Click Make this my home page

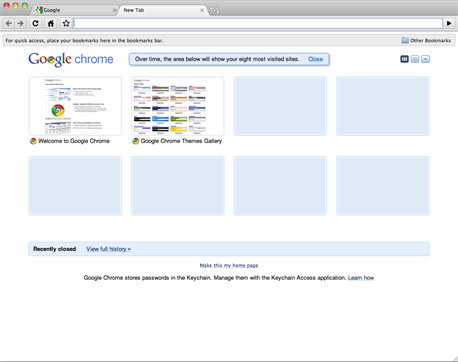[229, 265]
